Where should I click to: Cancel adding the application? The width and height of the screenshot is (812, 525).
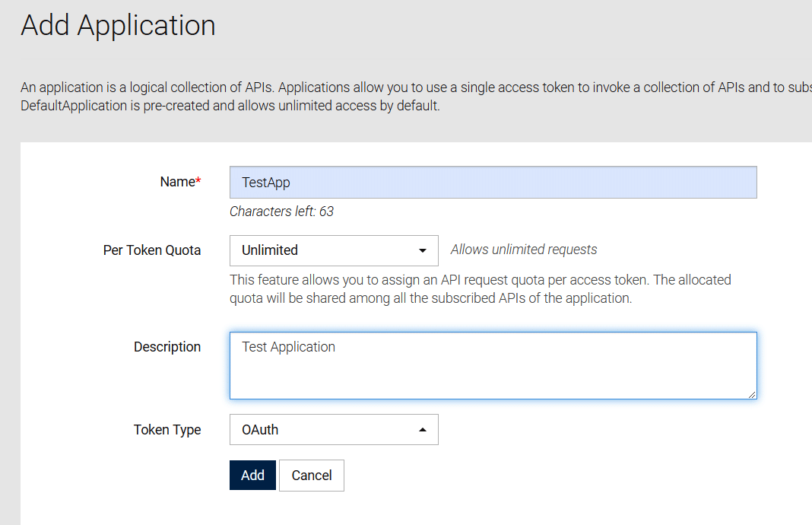coord(312,476)
